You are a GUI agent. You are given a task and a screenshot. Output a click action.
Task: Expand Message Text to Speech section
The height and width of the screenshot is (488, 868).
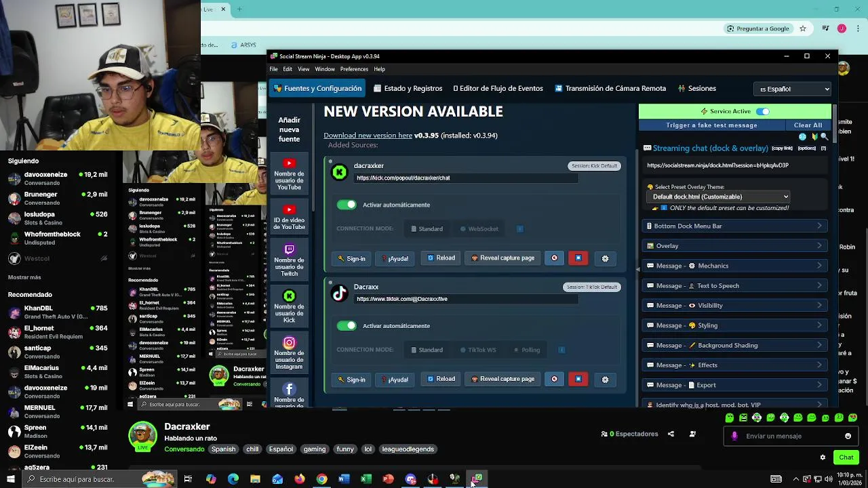click(734, 285)
